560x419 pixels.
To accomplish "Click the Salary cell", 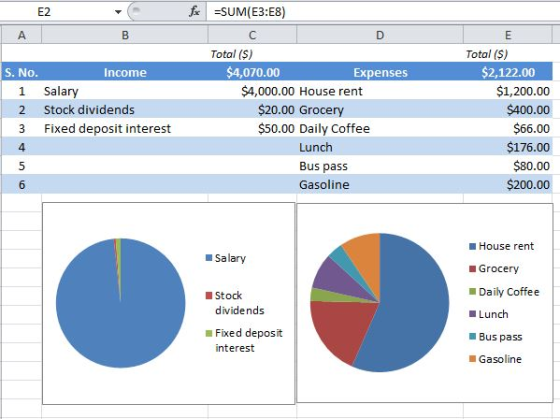I will pyautogui.click(x=125, y=91).
